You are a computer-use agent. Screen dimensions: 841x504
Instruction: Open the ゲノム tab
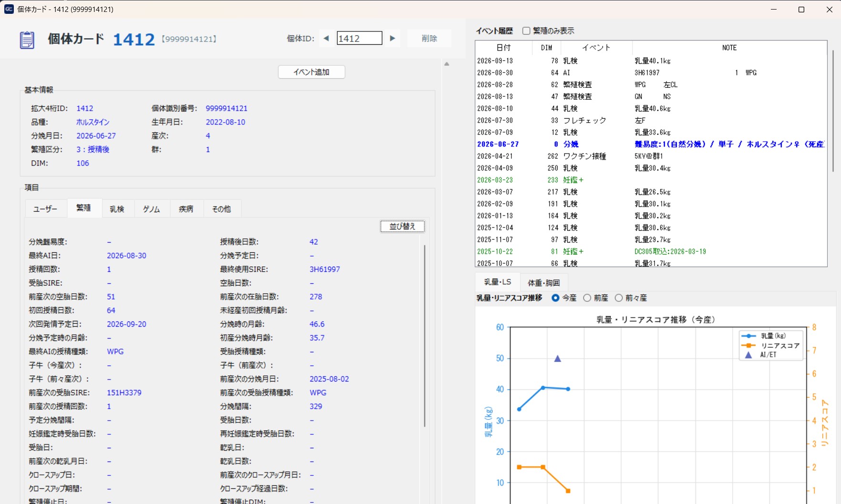[152, 209]
